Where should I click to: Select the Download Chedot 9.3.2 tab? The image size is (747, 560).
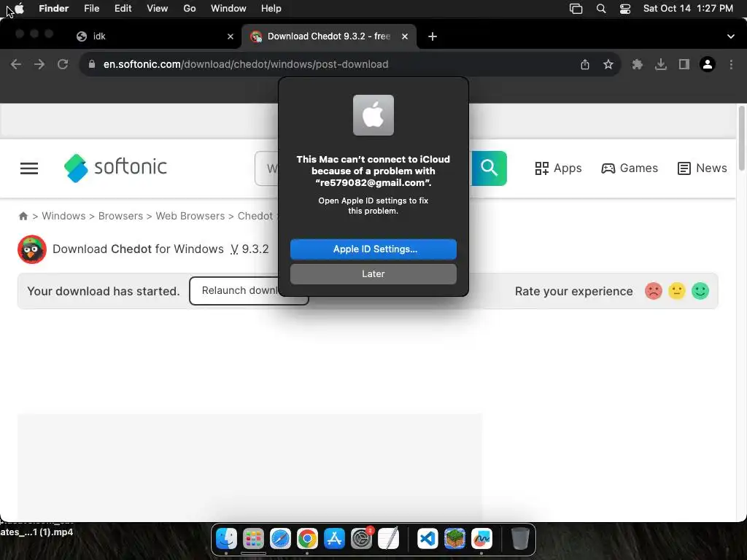point(329,36)
